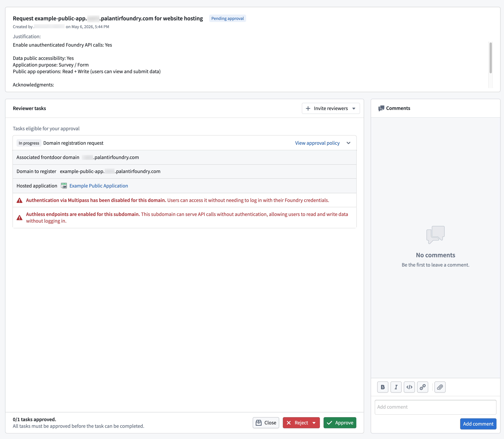Open Example Public Application link
The height and width of the screenshot is (439, 504).
pos(99,186)
